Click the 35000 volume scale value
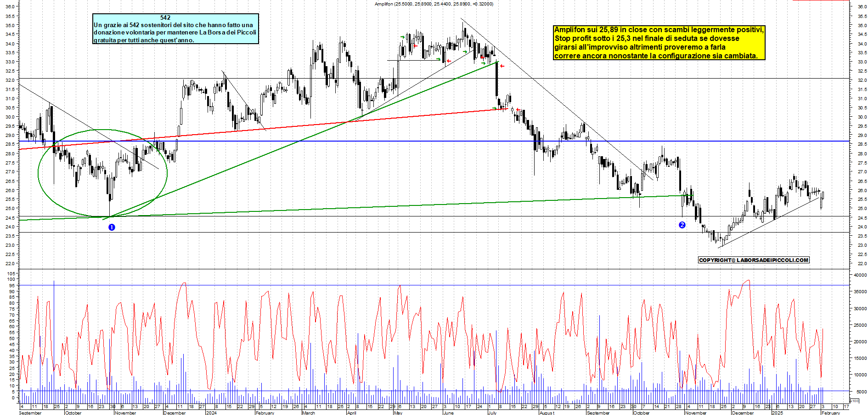 [x=860, y=291]
